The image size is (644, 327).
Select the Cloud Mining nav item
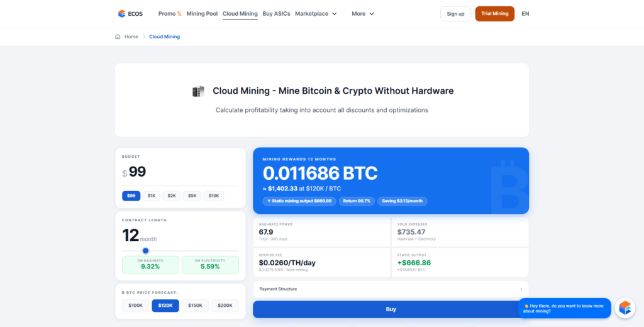(240, 14)
